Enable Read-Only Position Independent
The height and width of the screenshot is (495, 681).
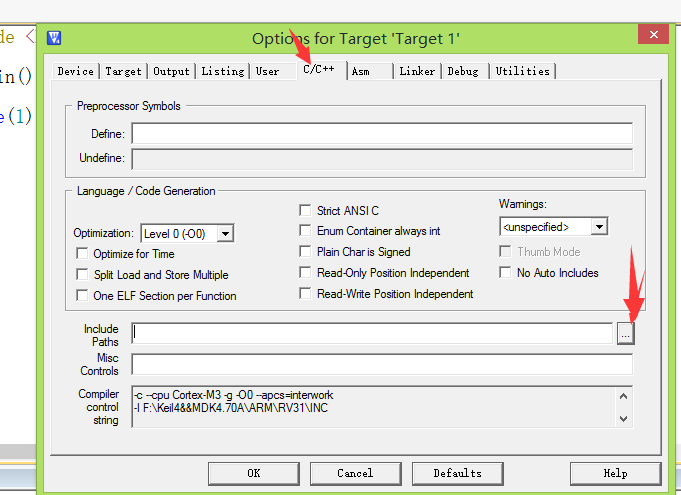pos(305,273)
